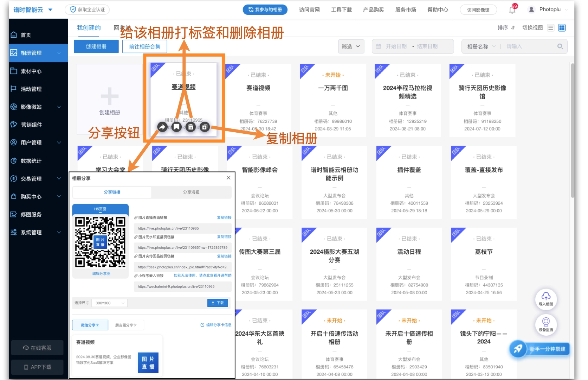Image resolution: width=588 pixels, height=380 pixels.
Task: Click the search magnifier icon
Action: (x=560, y=46)
